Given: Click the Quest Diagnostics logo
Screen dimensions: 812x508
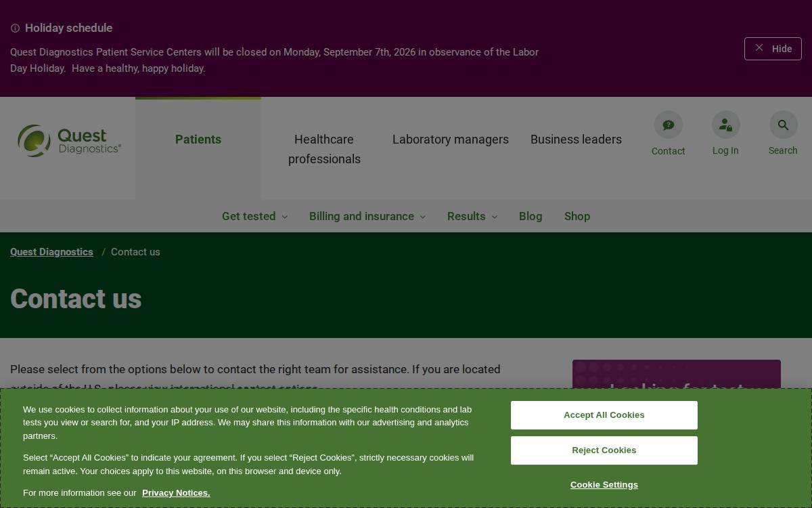Looking at the screenshot, I should [70, 140].
